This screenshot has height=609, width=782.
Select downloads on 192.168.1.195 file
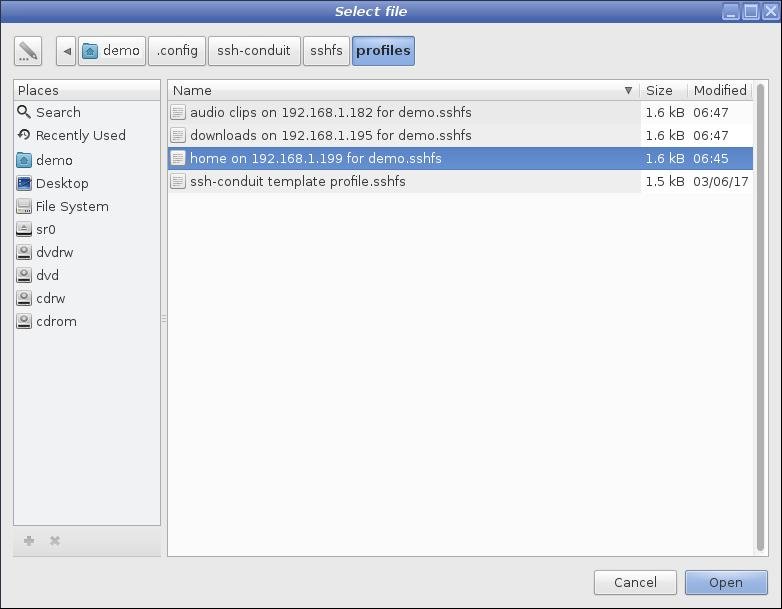coord(460,135)
